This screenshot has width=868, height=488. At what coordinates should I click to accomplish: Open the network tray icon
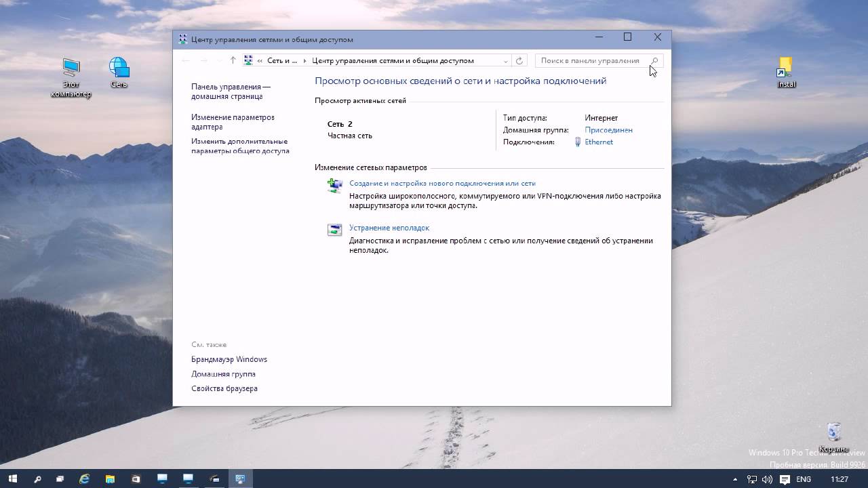753,479
